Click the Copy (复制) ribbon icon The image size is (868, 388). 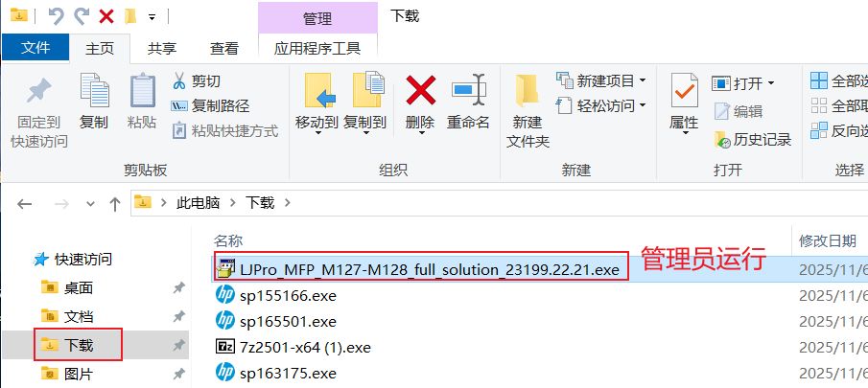click(x=94, y=90)
